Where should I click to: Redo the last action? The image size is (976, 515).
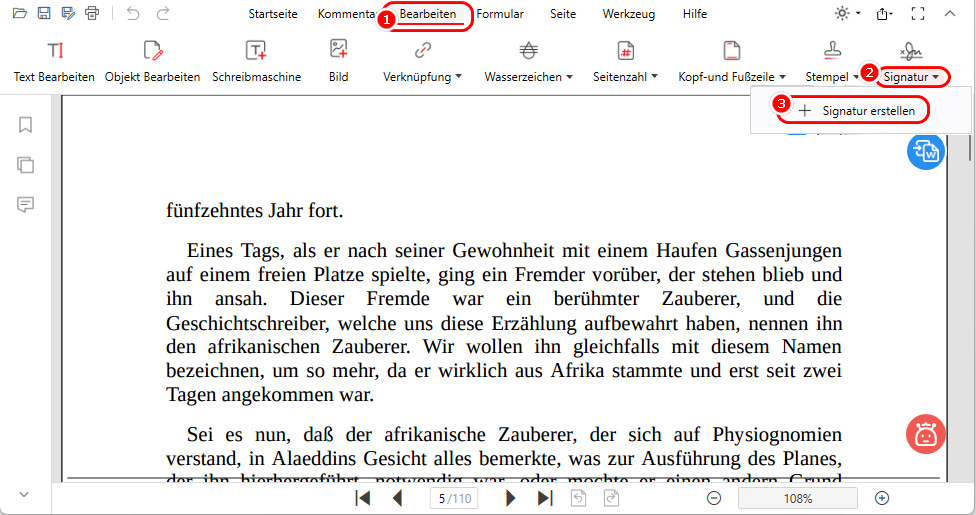click(x=162, y=13)
